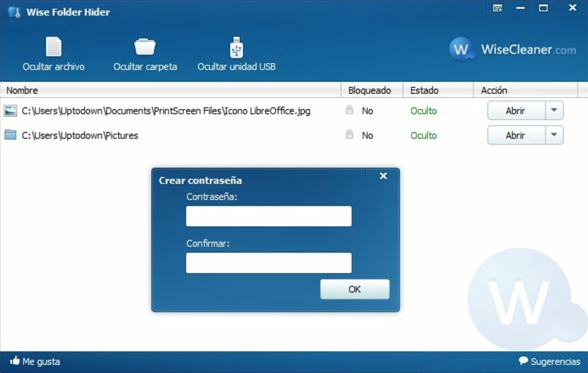Screen dimensions: 588x373
Task: Click the image file icon for Icono LibreOffice.jpg
Action: (11, 111)
